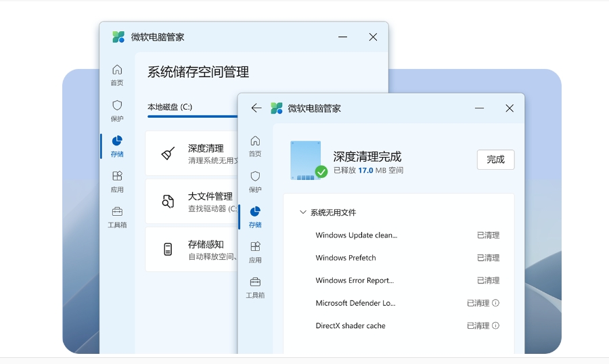Image resolution: width=609 pixels, height=364 pixels.
Task: Select the 本地磁盘 (C:) tab
Action: (170, 107)
